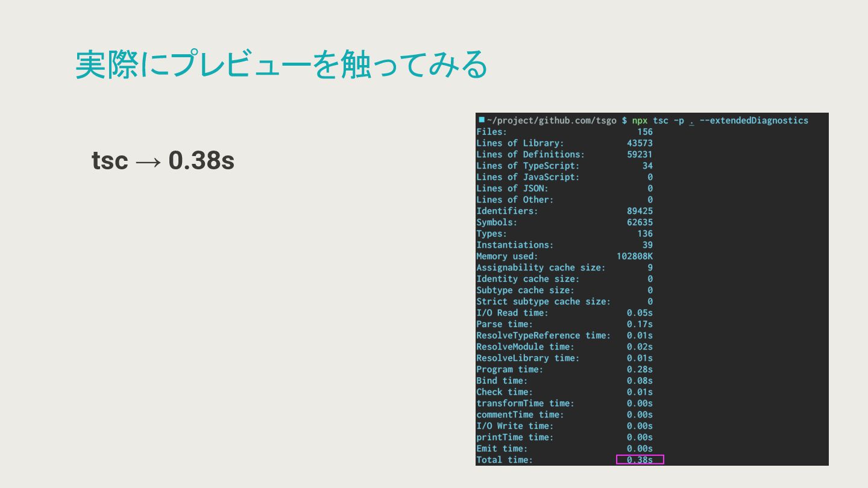Click the Files value 156
Viewport: 868px width, 488px height.
pyautogui.click(x=645, y=132)
